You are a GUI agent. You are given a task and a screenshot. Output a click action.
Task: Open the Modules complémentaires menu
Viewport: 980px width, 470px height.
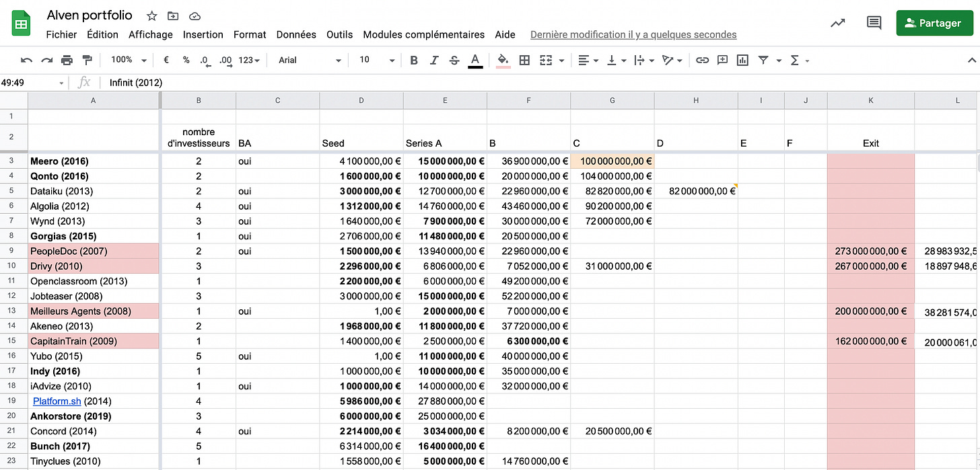pyautogui.click(x=424, y=34)
